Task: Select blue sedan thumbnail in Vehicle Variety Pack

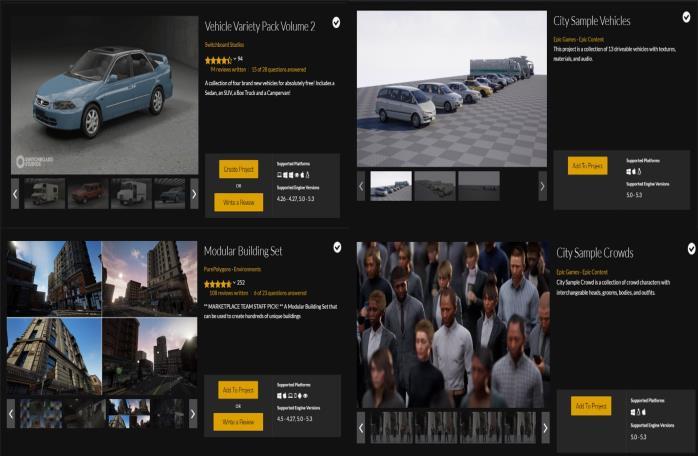Action: click(x=170, y=194)
